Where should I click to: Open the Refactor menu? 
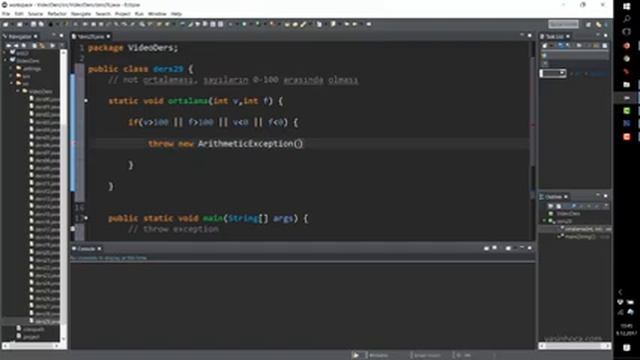(57, 14)
